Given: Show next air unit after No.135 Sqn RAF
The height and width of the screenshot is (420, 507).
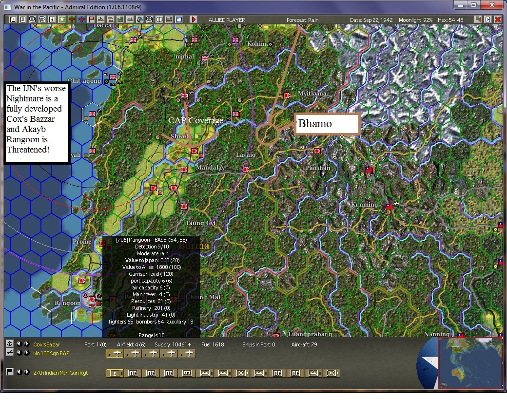Looking at the screenshot, I should tap(27, 353).
